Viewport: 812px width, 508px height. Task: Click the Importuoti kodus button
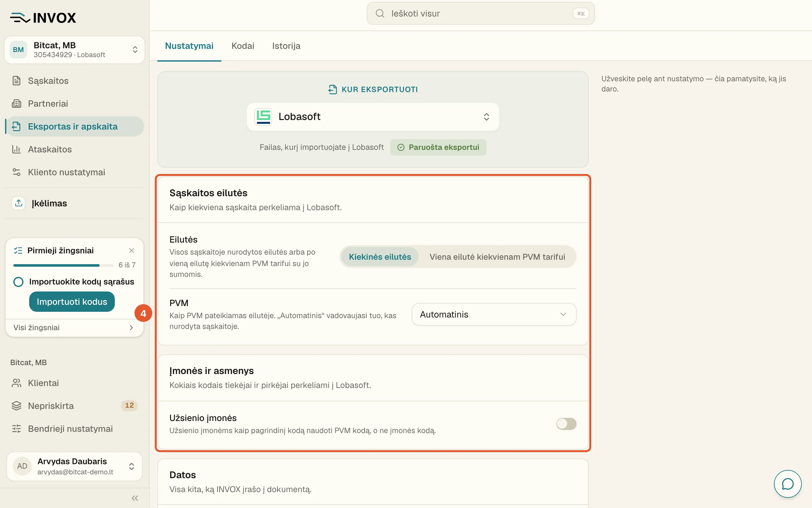coord(72,302)
